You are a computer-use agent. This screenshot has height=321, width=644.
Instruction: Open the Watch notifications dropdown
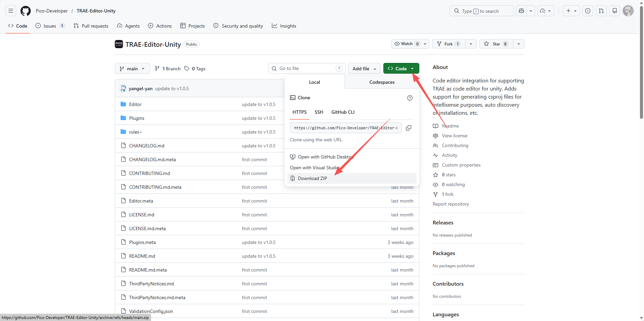[x=410, y=44]
